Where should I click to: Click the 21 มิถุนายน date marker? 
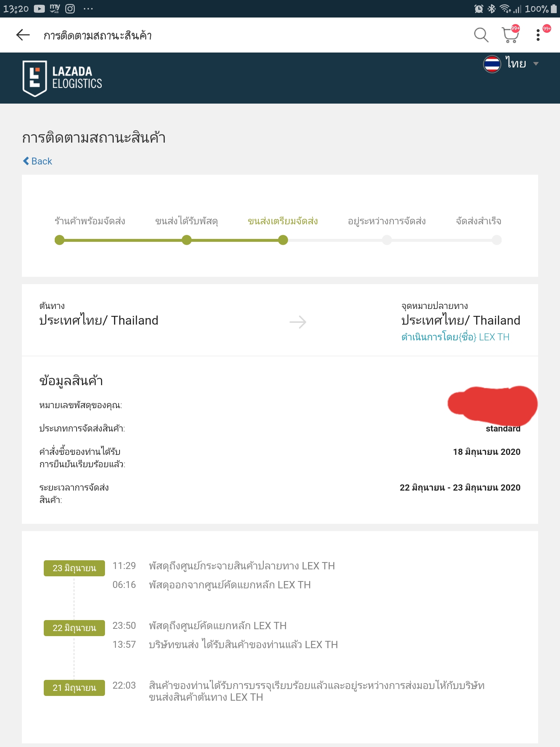74,688
